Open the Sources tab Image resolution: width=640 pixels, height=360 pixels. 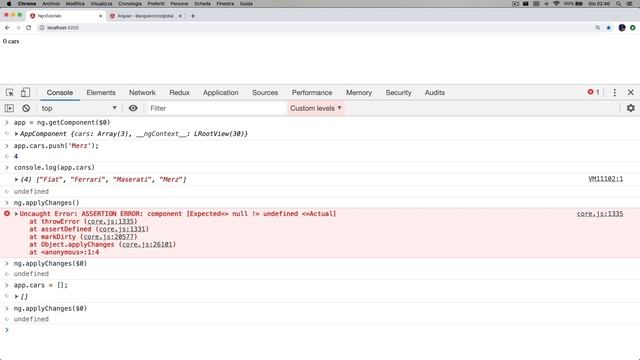coord(265,93)
